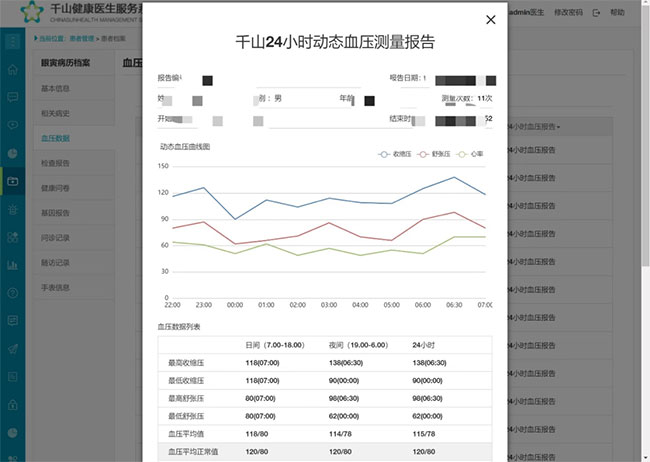Screen dimensions: 650x462
Task: Click the blue line low point at 00:00
Action: (235, 219)
